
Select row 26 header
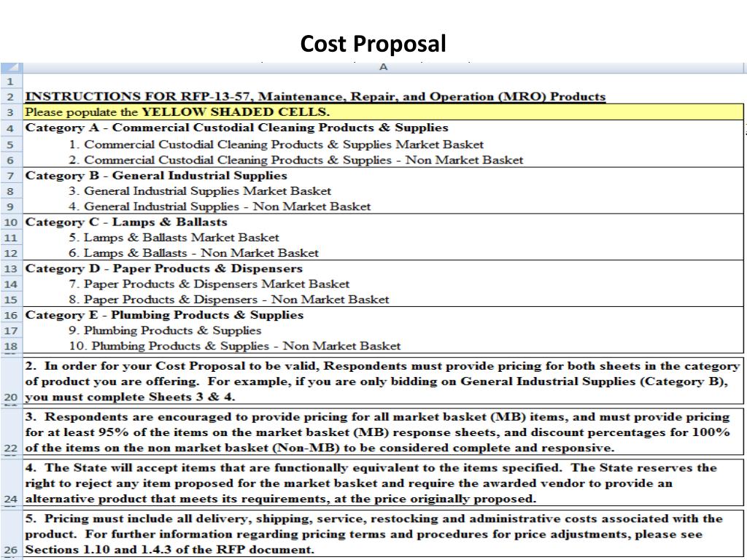tap(12, 533)
